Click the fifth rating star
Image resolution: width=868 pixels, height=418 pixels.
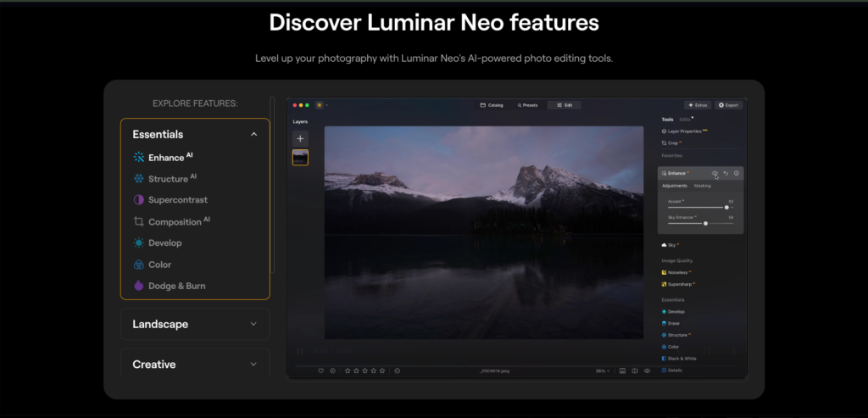point(382,371)
